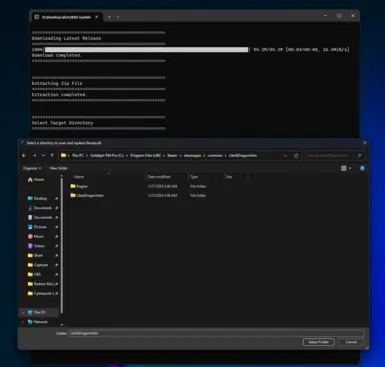Viewport: 385px width, 367px height.
Task: Sort by Size column header
Action: [x=229, y=177]
